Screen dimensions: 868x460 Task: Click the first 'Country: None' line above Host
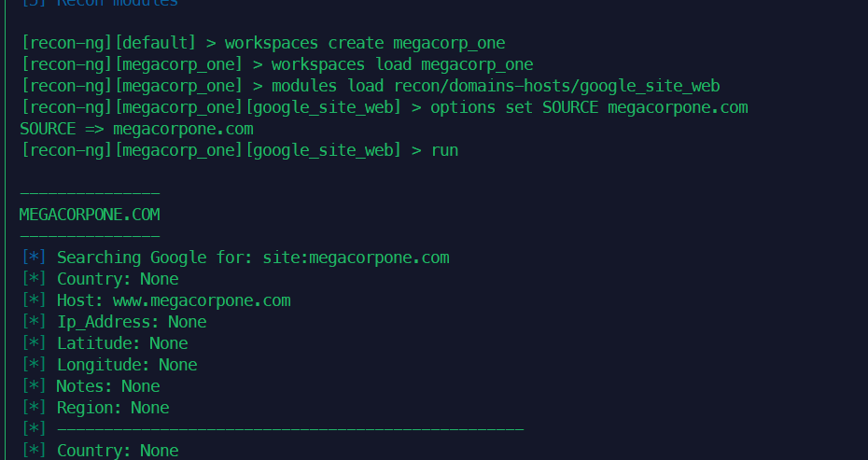click(x=118, y=279)
